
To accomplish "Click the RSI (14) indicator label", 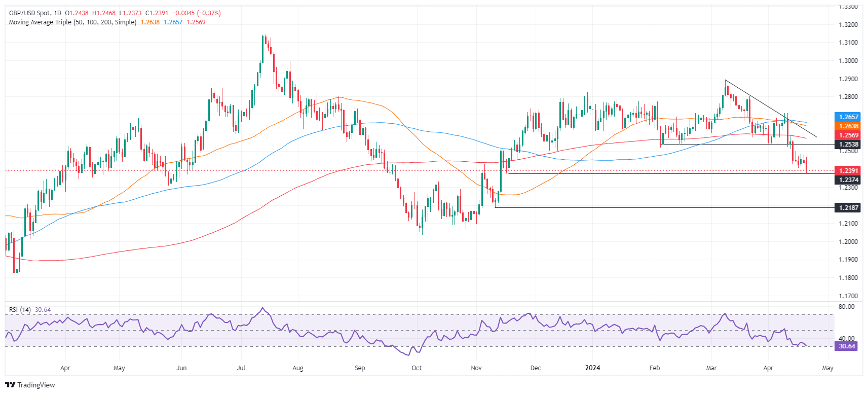I will 20,310.
